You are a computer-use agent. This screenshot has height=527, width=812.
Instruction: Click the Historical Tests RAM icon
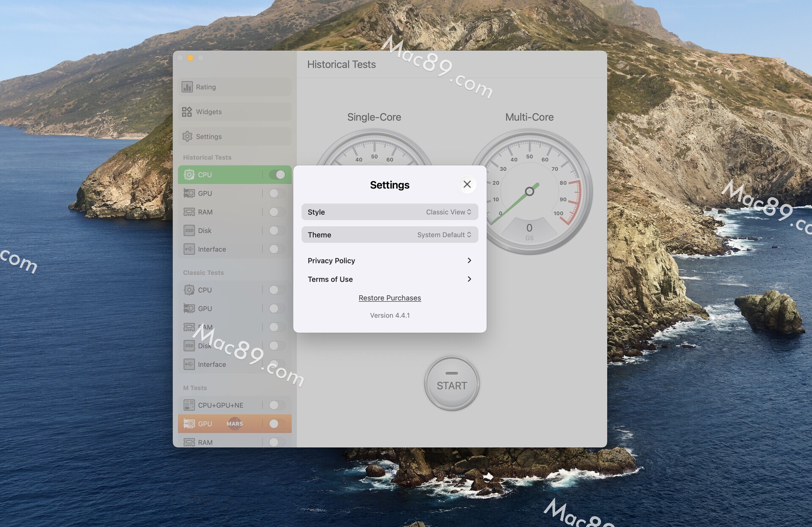[189, 212]
